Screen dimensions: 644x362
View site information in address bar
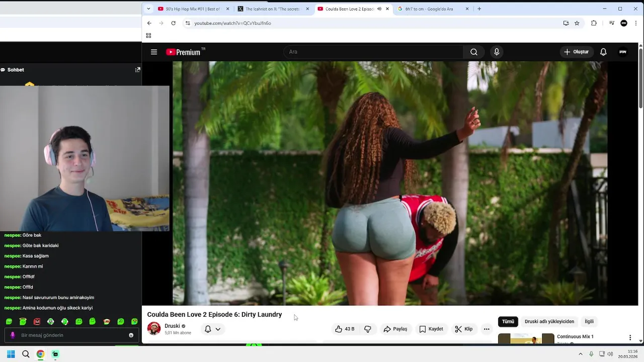point(188,23)
